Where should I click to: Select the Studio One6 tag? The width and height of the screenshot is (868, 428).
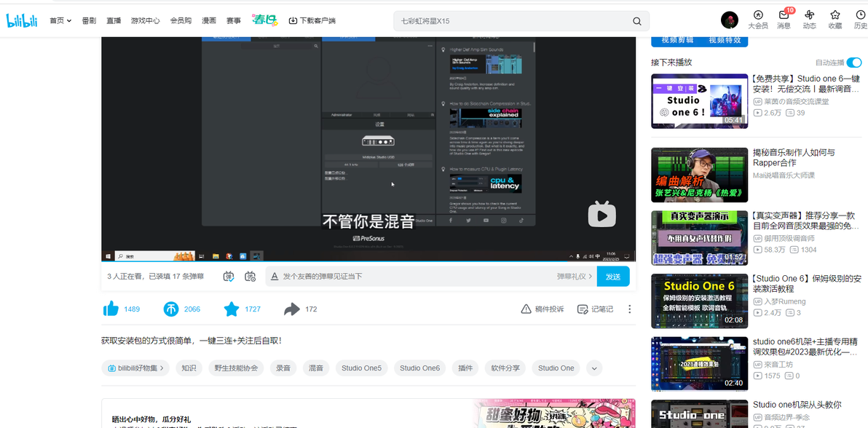click(419, 368)
